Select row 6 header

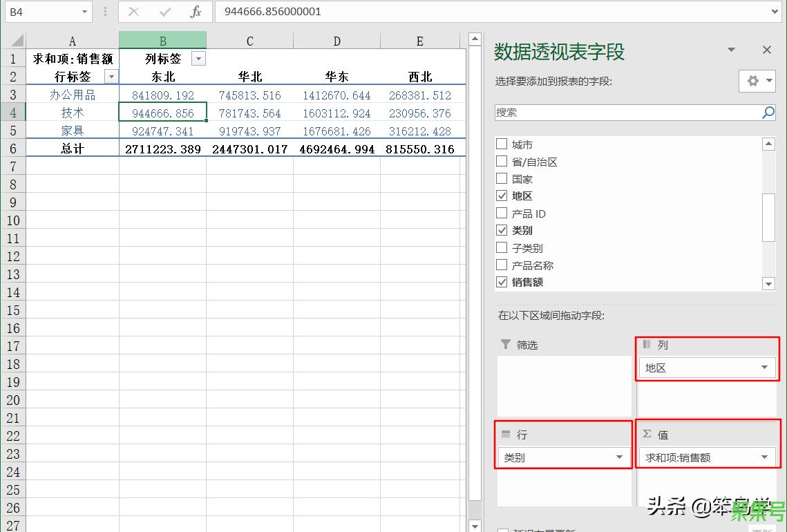click(x=13, y=149)
